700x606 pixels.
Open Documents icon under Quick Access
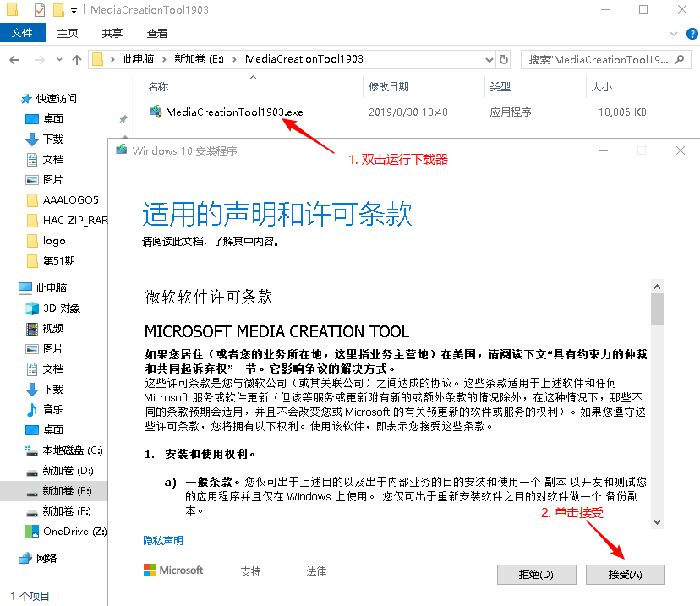(32, 159)
